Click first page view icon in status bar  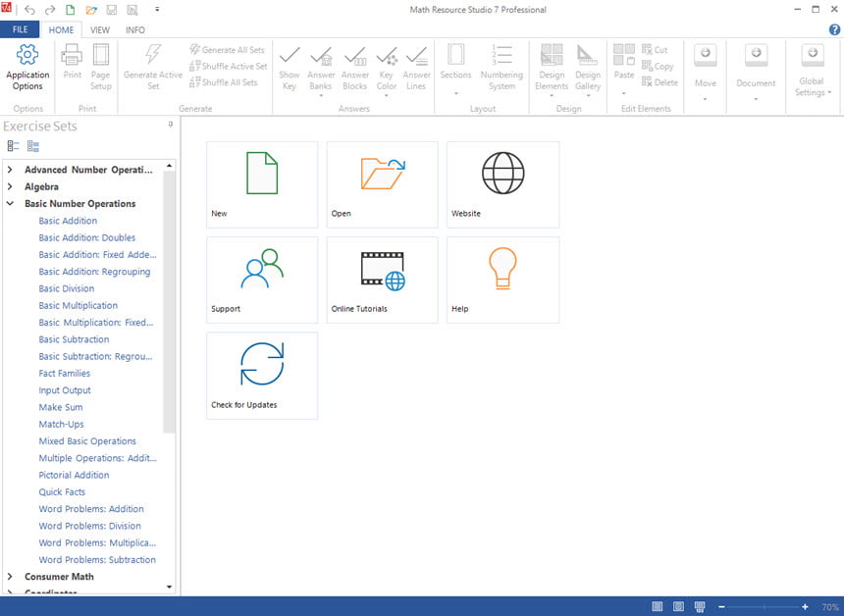[x=658, y=607]
